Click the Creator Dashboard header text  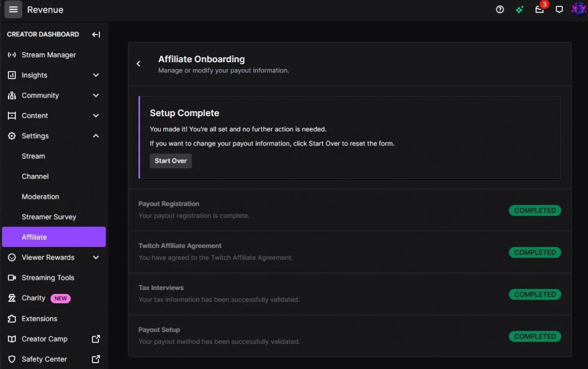pos(43,34)
